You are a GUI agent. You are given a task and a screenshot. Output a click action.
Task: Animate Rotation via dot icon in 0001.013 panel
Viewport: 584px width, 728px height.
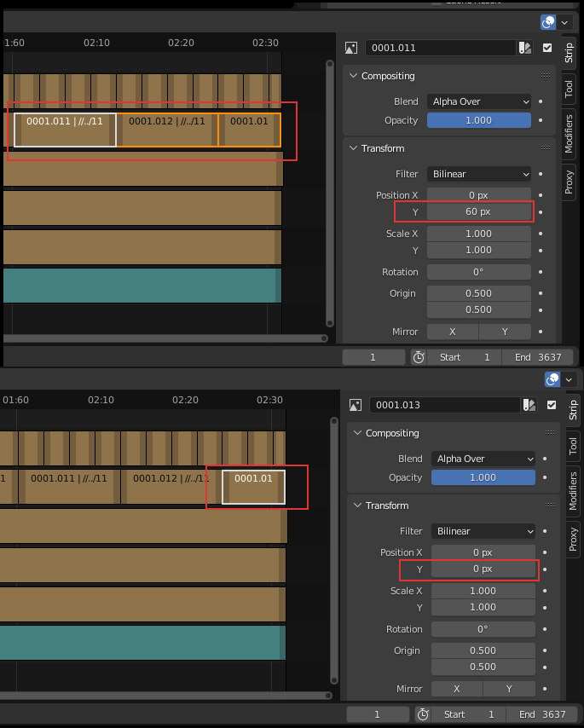pos(545,629)
